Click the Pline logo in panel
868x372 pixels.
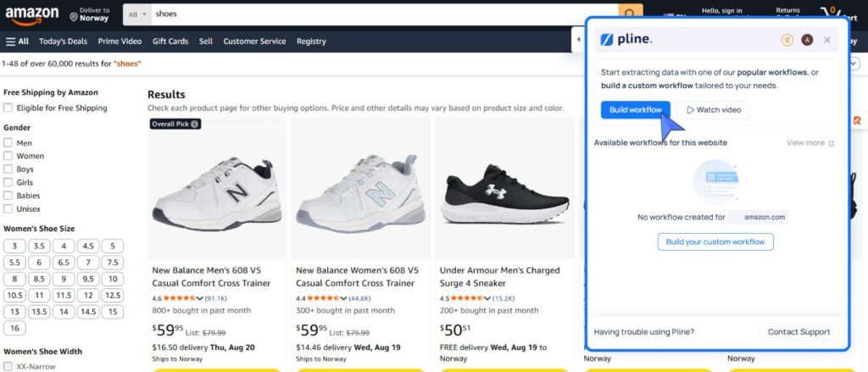point(626,40)
